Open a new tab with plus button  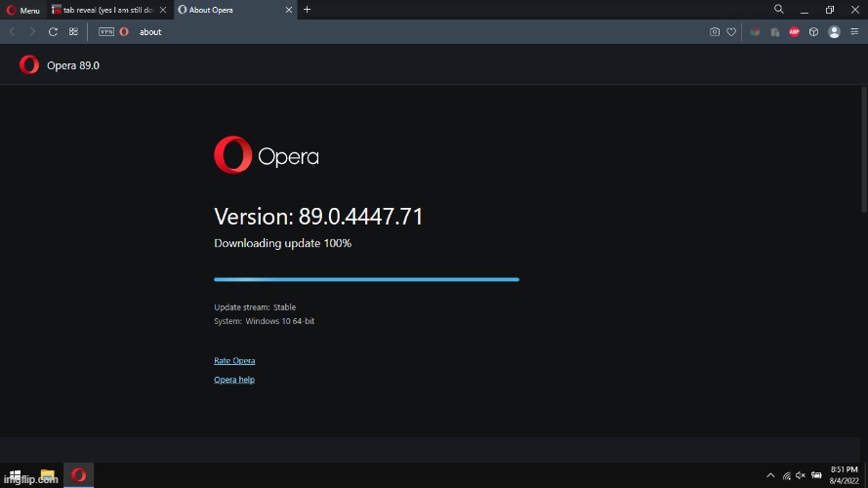pos(308,10)
